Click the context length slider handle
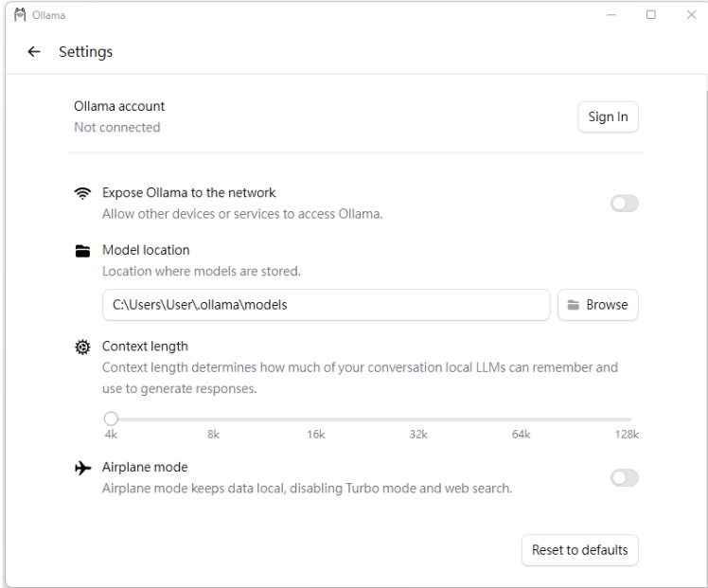 tap(111, 419)
